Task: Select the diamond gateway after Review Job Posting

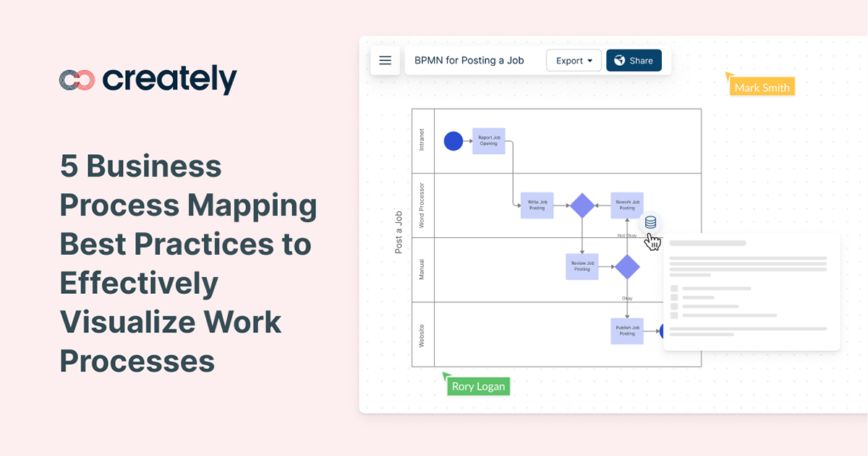Action: (x=627, y=266)
